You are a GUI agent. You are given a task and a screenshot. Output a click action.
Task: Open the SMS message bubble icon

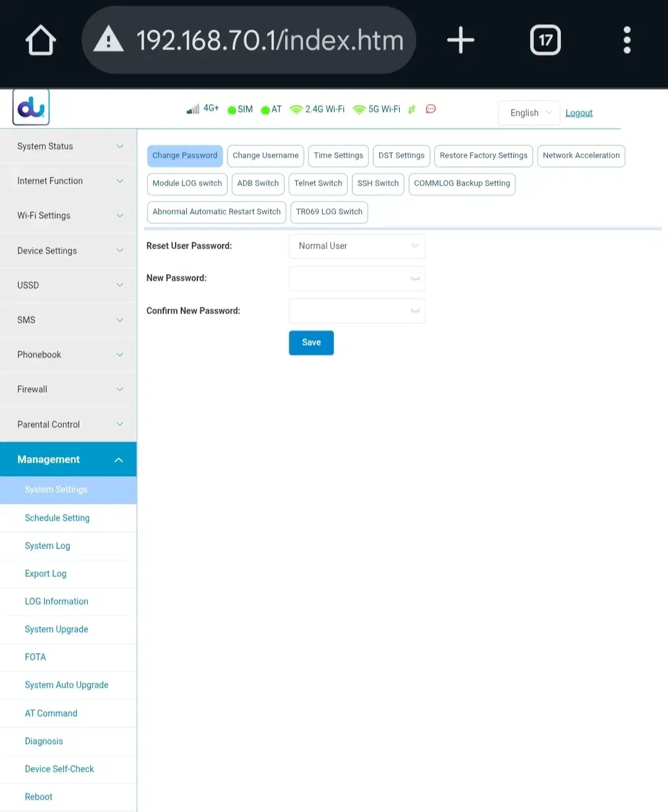pos(431,109)
